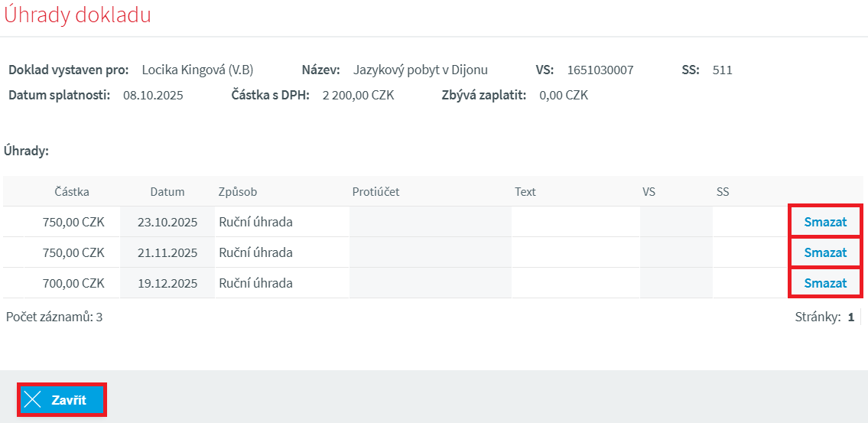868x423 pixels.
Task: Click the 23.10.2025 date cell
Action: [x=167, y=222]
